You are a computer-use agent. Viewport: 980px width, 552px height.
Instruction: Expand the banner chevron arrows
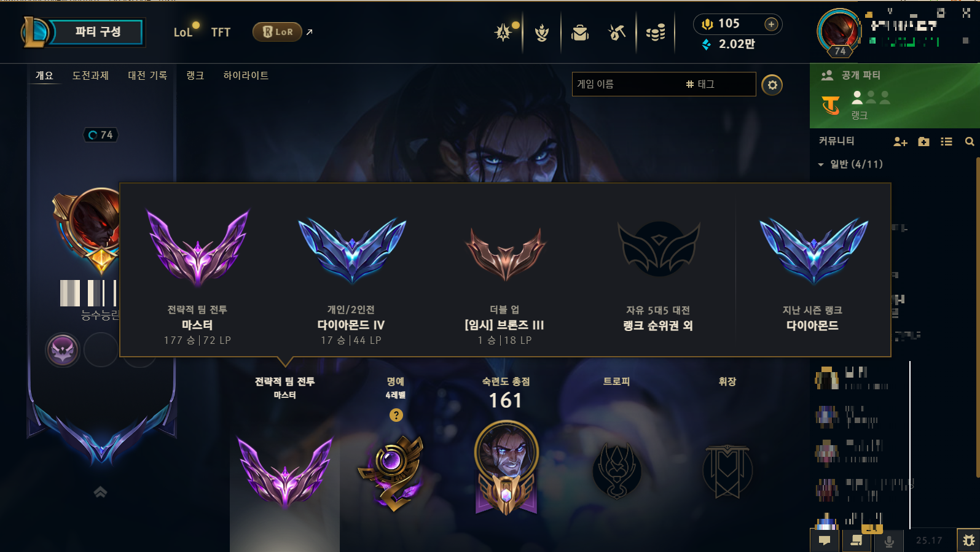click(100, 492)
